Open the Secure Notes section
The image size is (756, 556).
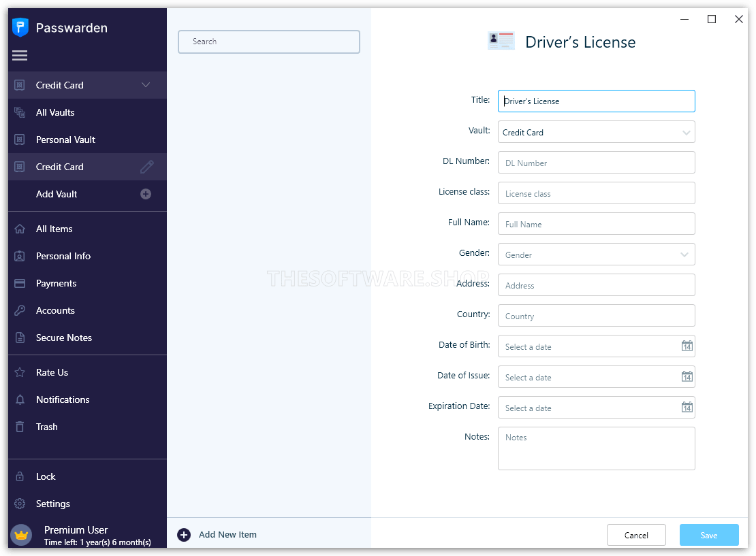pyautogui.click(x=64, y=338)
